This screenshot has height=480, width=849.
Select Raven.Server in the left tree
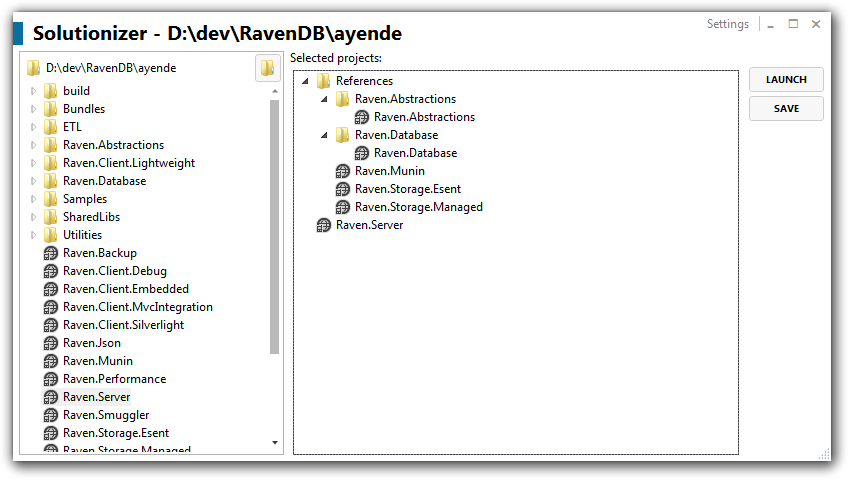point(96,397)
